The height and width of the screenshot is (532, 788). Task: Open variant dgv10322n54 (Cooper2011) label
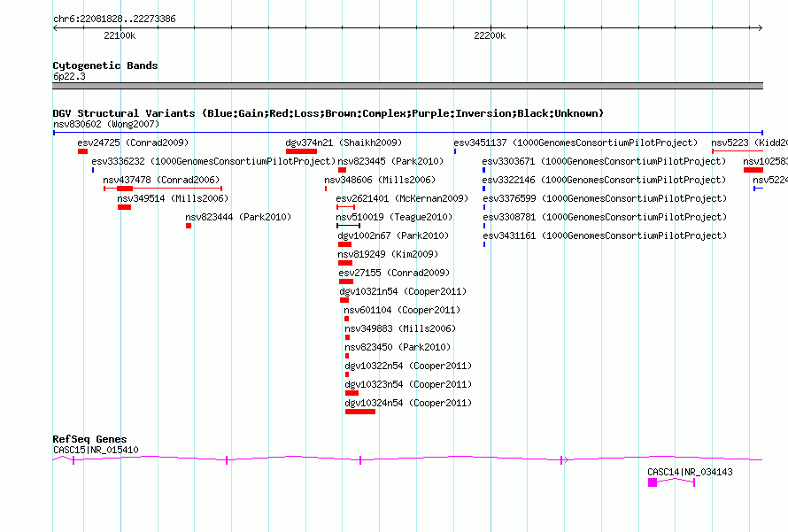[x=408, y=366]
